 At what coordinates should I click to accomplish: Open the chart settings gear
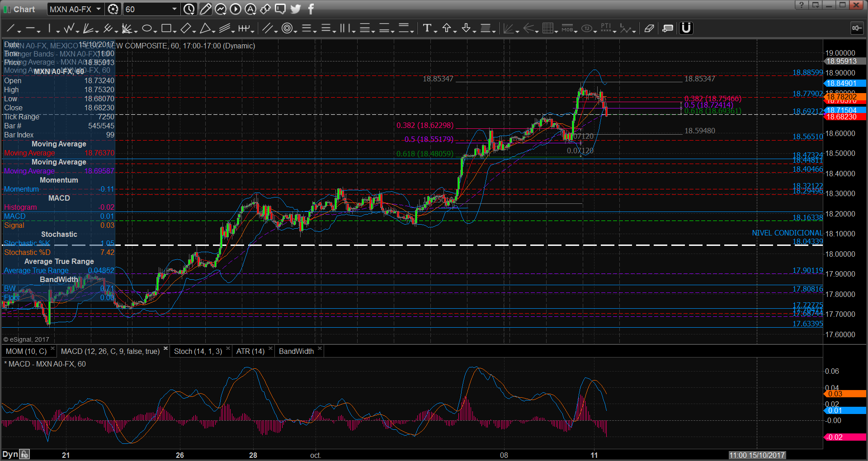pyautogui.click(x=113, y=9)
